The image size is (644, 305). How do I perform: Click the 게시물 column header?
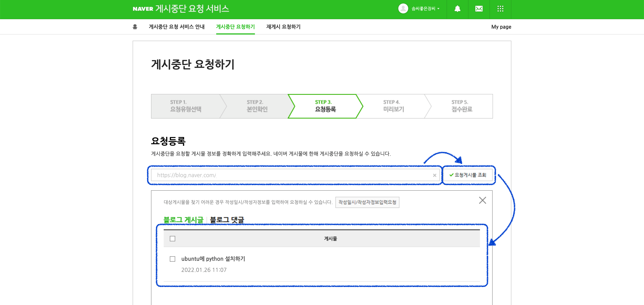(330, 239)
